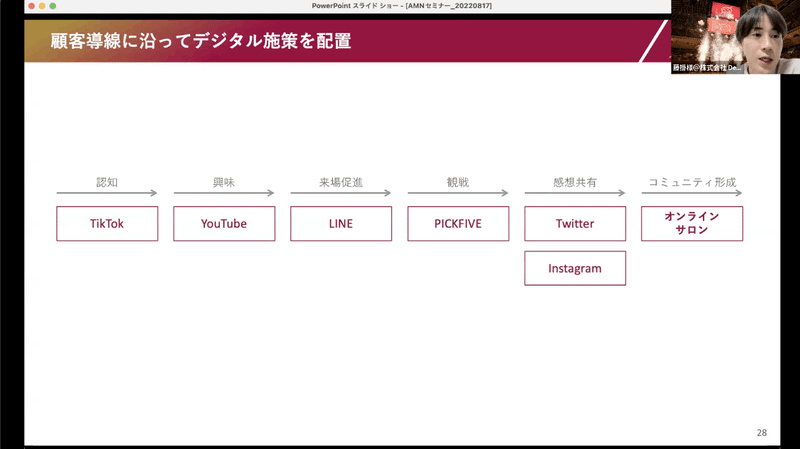Maximize the window with green button

coord(53,6)
